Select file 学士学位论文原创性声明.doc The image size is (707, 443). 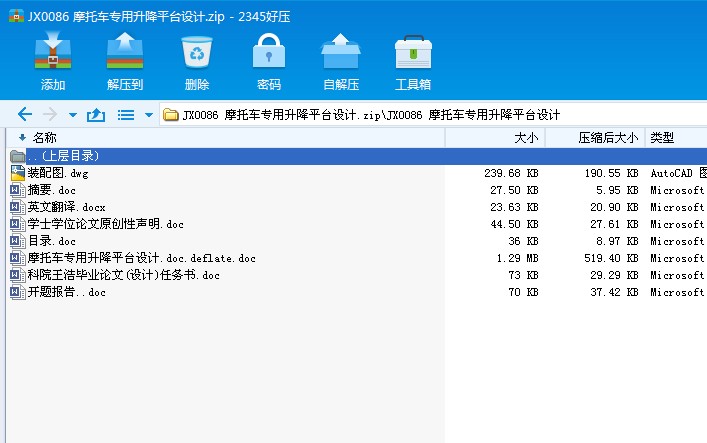tap(106, 224)
